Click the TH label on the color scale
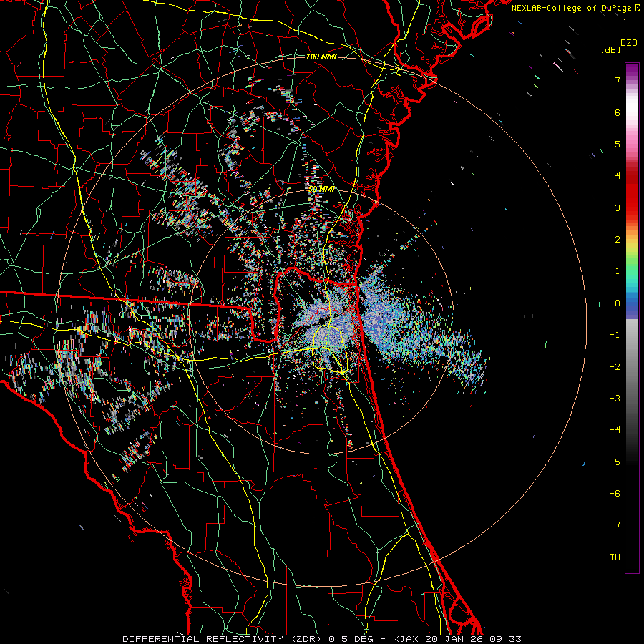Image resolution: width=644 pixels, height=644 pixels. click(615, 557)
